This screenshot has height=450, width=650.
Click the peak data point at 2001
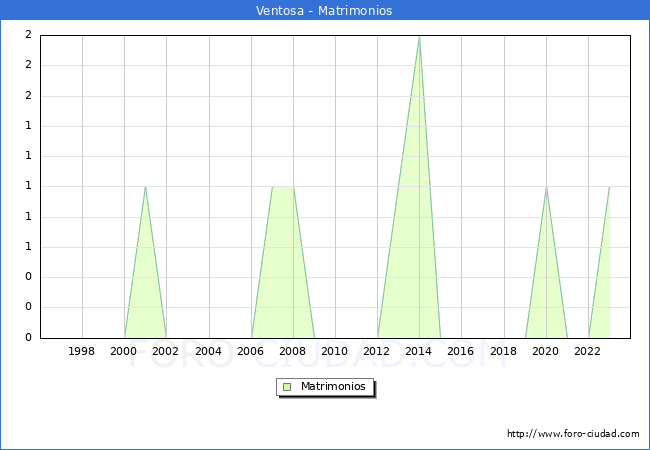pyautogui.click(x=145, y=187)
